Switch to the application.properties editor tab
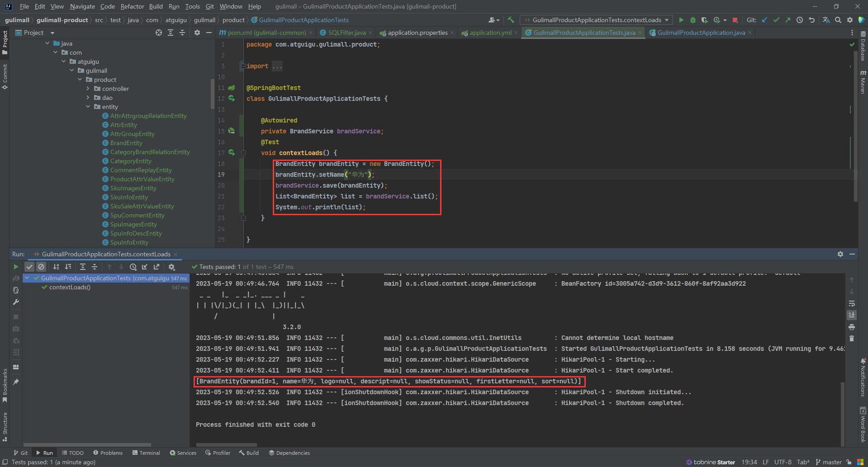Viewport: 868px width, 467px height. click(417, 33)
